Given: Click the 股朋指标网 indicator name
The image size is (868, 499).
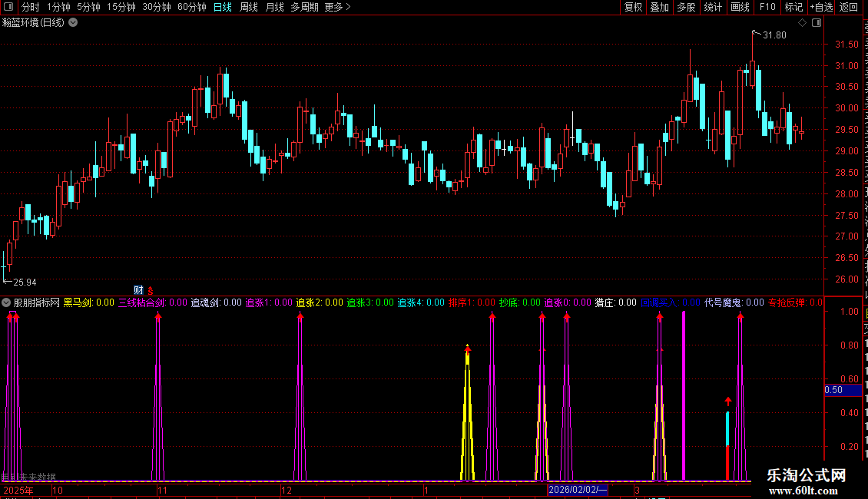Looking at the screenshot, I should 37,302.
